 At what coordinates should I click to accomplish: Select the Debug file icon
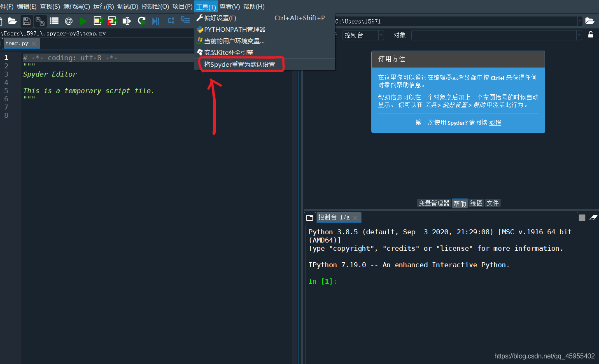tap(156, 21)
